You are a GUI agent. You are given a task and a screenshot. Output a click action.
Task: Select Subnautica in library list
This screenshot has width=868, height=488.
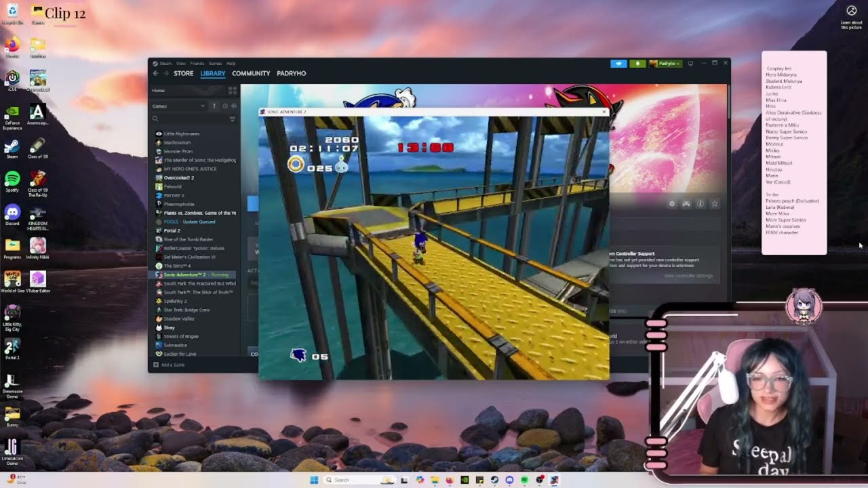[175, 345]
